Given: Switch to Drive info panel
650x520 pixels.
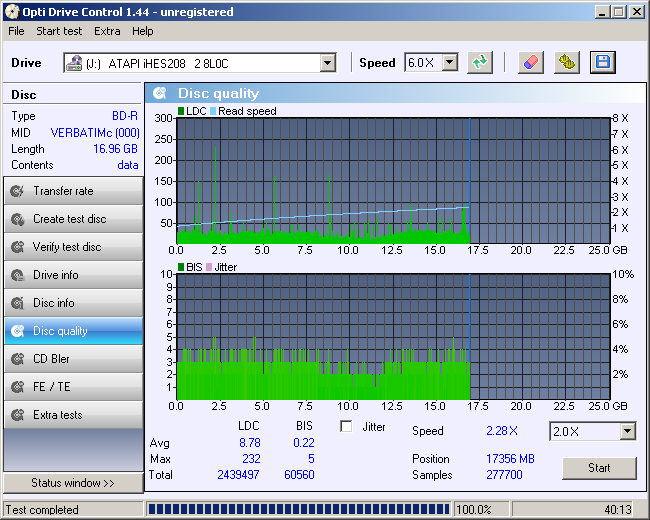Looking at the screenshot, I should point(73,275).
